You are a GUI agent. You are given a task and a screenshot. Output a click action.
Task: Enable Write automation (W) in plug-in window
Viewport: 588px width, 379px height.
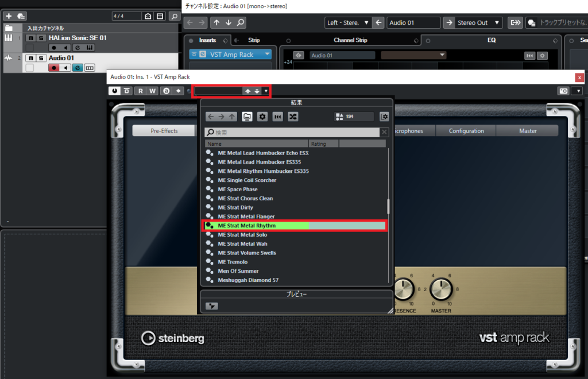(152, 91)
